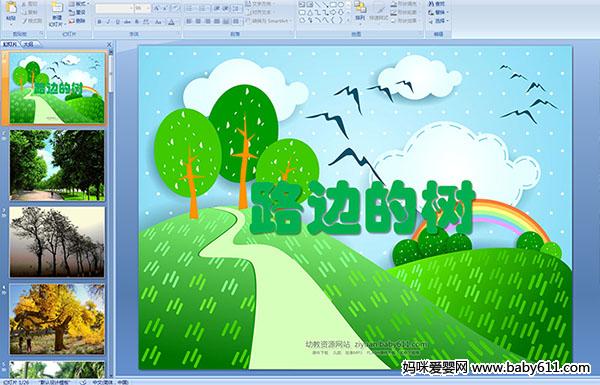Screen dimensions: 600x385
Task: Click the Reset slide button
Action: click(77, 13)
